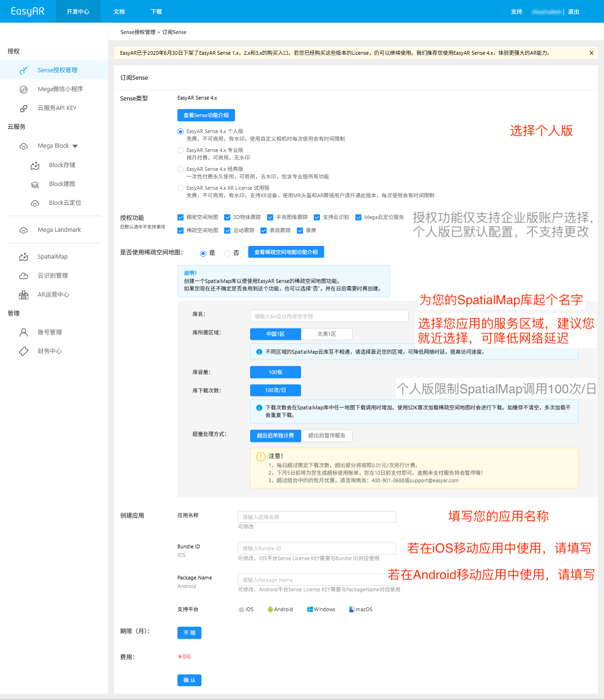Screen dimensions: 604x700
Task: Collapse the Mega Block sidebar menu arrow
Action: pos(75,146)
